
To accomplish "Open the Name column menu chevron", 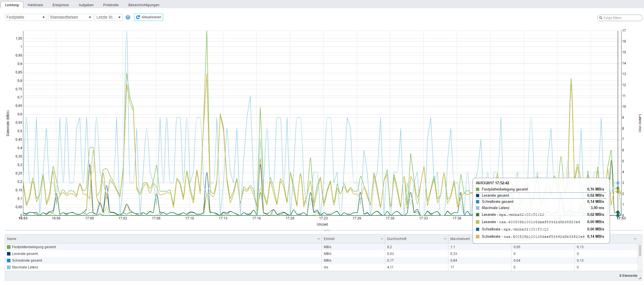I will pos(318,239).
